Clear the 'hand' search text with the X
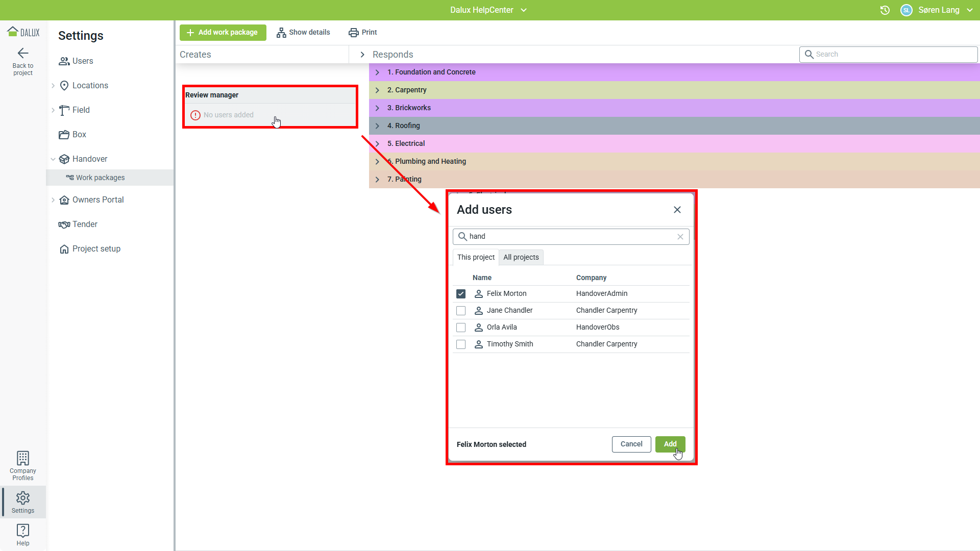The width and height of the screenshot is (980, 551). pos(680,237)
